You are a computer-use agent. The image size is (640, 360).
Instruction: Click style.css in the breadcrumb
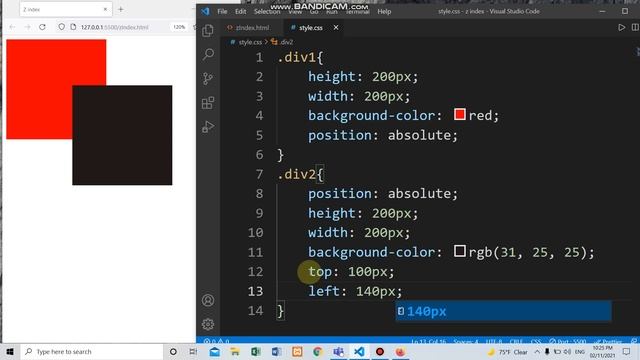(250, 42)
